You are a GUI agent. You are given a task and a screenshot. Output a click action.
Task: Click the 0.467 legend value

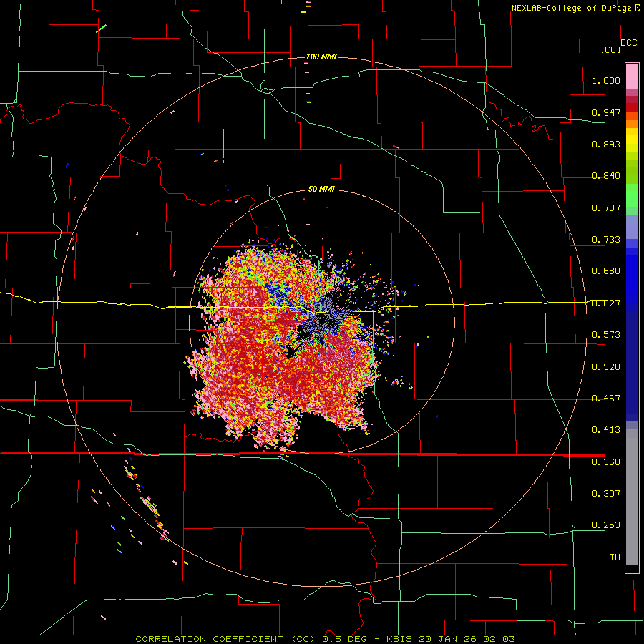point(606,399)
